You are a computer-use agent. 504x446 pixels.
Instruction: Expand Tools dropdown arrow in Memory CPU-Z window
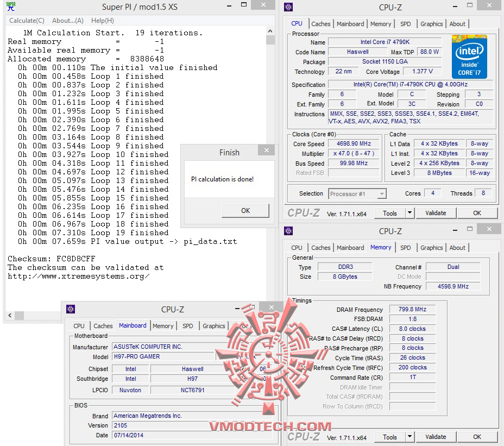[x=409, y=437]
